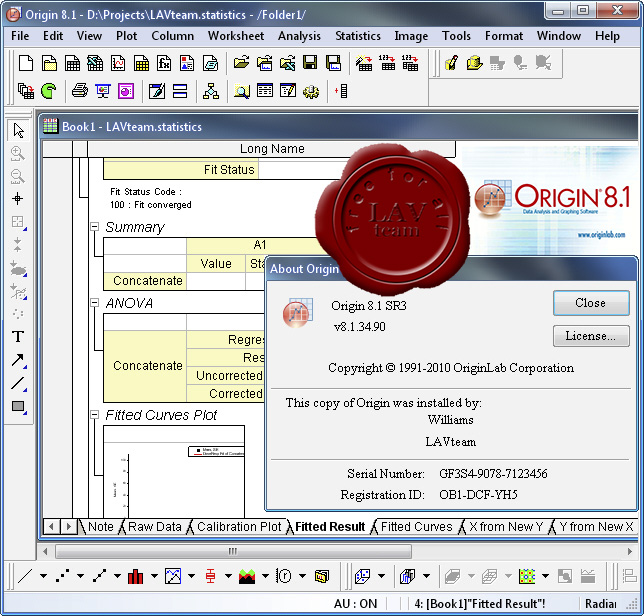This screenshot has width=644, height=616.
Task: Click the '100 : Fit converged' text
Action: pos(151,205)
